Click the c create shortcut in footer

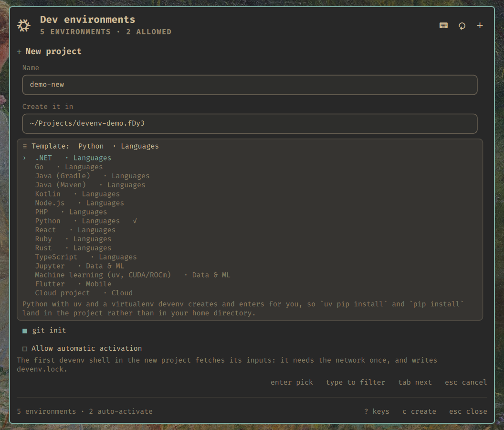click(x=419, y=412)
